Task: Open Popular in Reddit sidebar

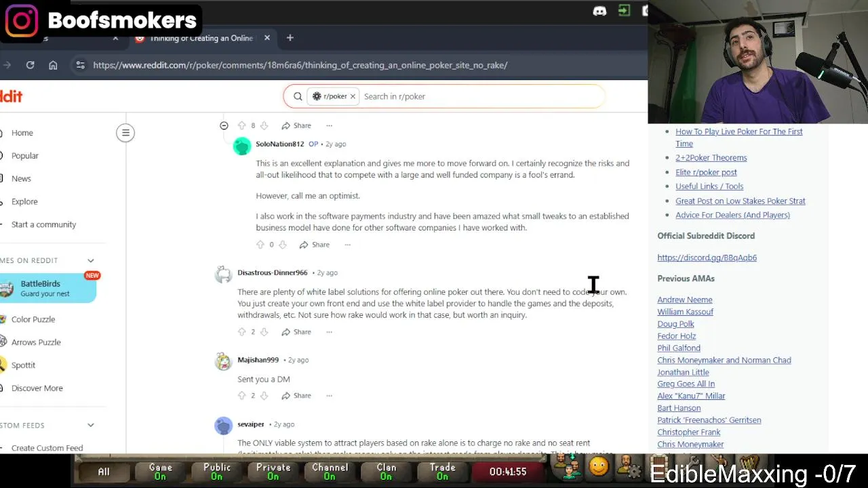Action: point(25,156)
